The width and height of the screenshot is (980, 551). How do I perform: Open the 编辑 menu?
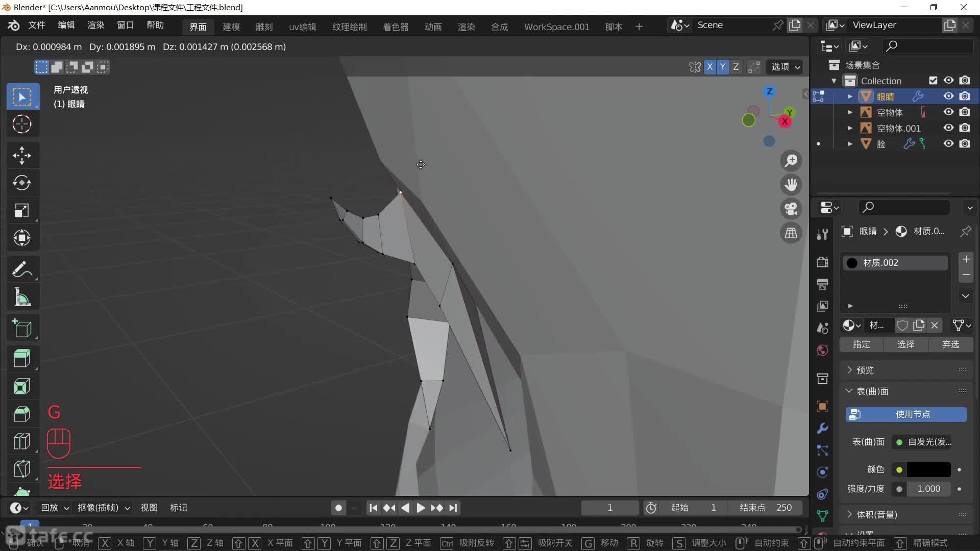[66, 26]
